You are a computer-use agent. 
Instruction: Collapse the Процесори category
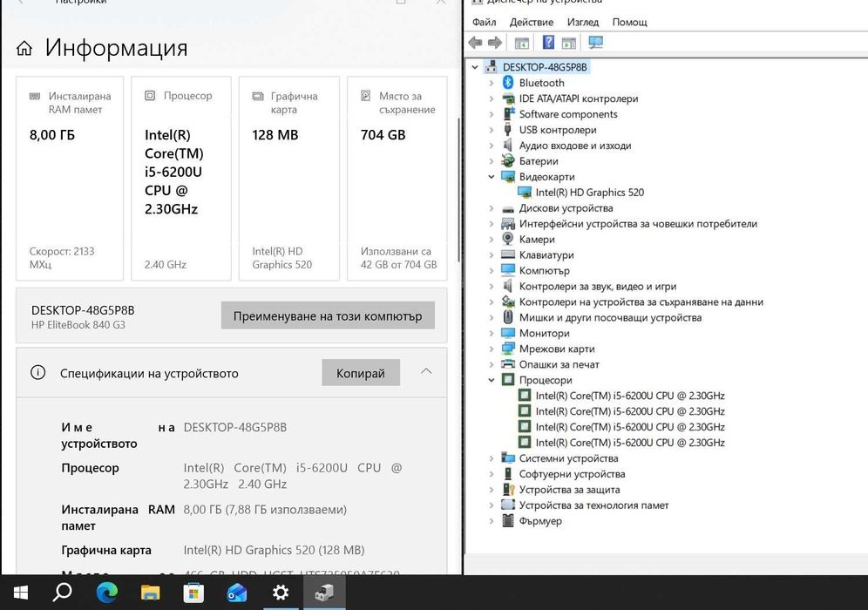491,380
